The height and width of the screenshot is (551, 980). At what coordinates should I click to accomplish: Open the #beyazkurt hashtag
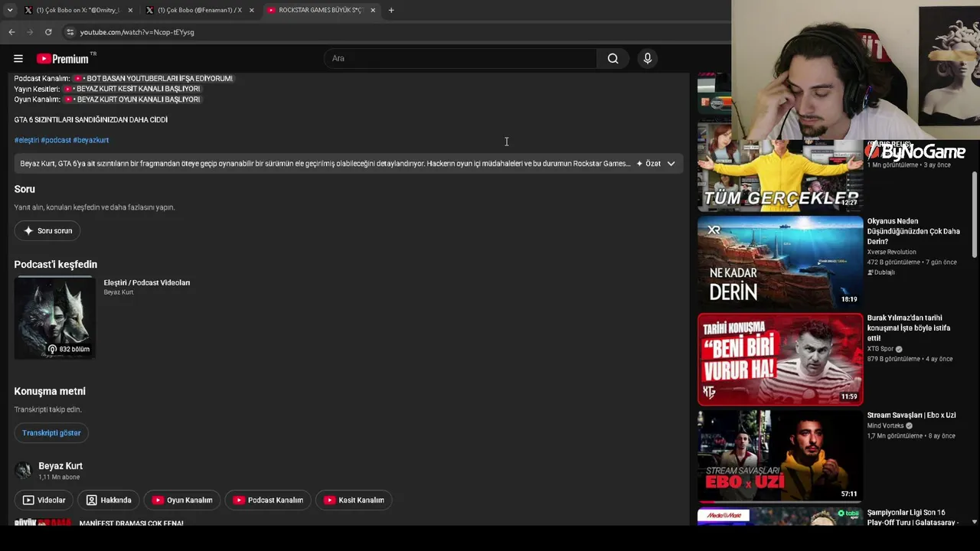tap(91, 140)
